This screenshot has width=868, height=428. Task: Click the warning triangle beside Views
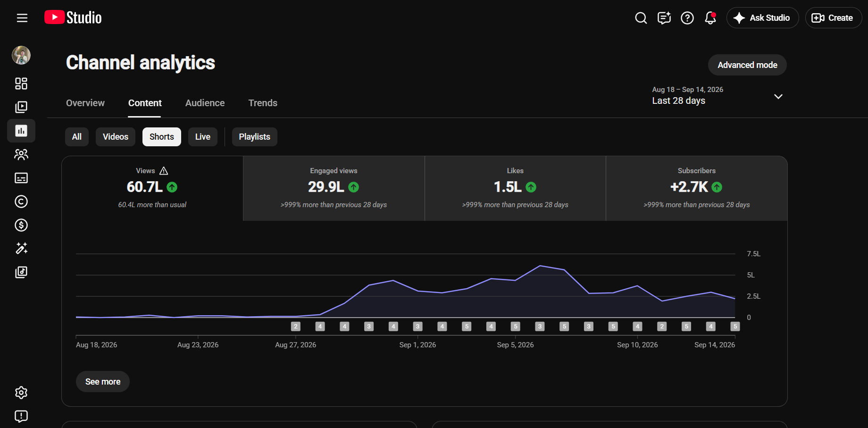pos(164,171)
